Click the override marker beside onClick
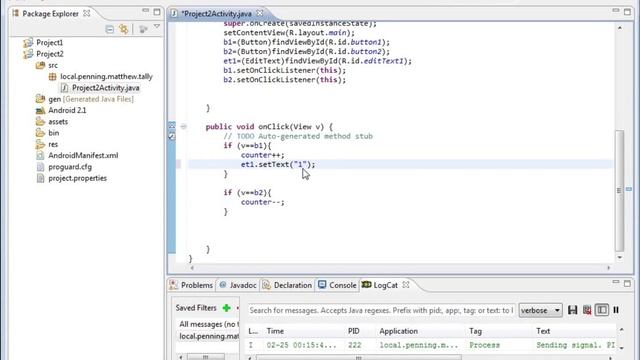The width and height of the screenshot is (640, 360). click(172, 126)
